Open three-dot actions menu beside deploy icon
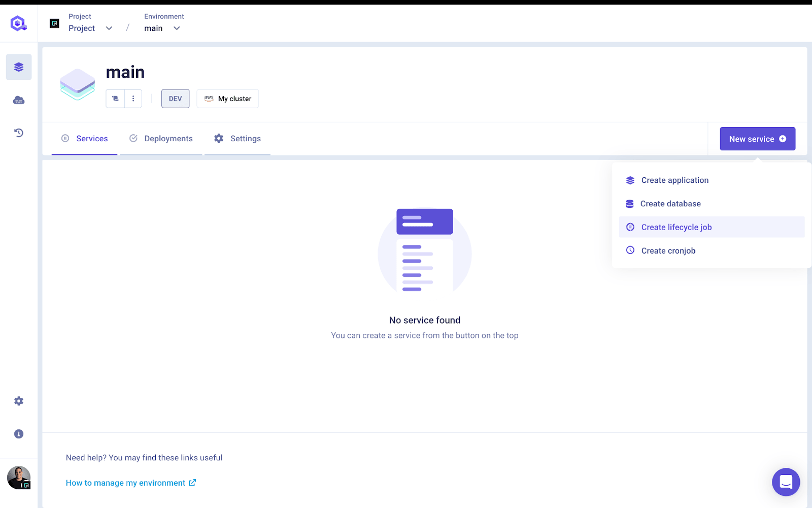The image size is (812, 508). [133, 99]
